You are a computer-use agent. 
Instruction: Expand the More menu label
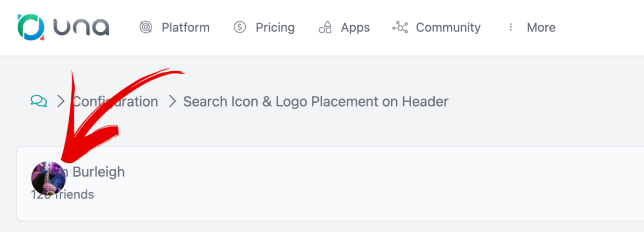click(541, 27)
